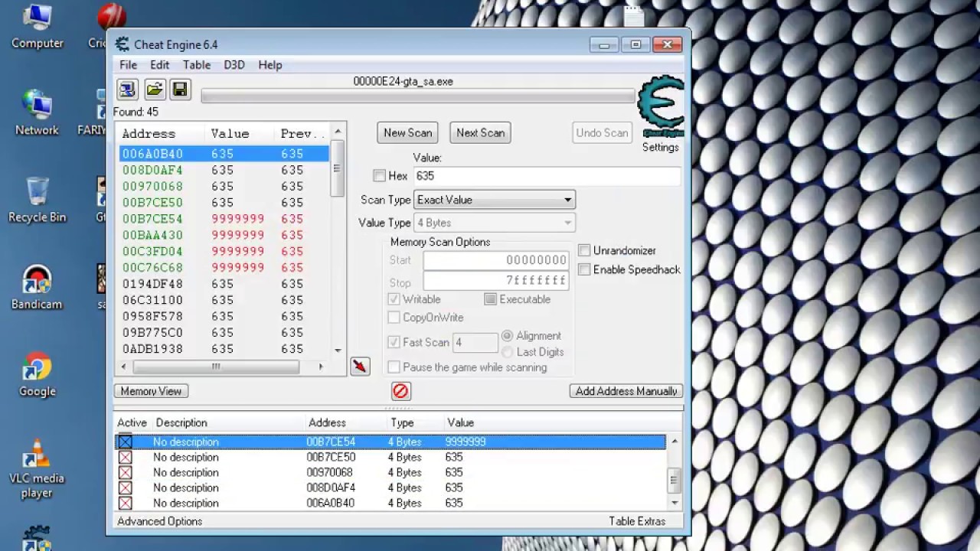Click the open file folder icon
The image size is (980, 551).
[155, 90]
